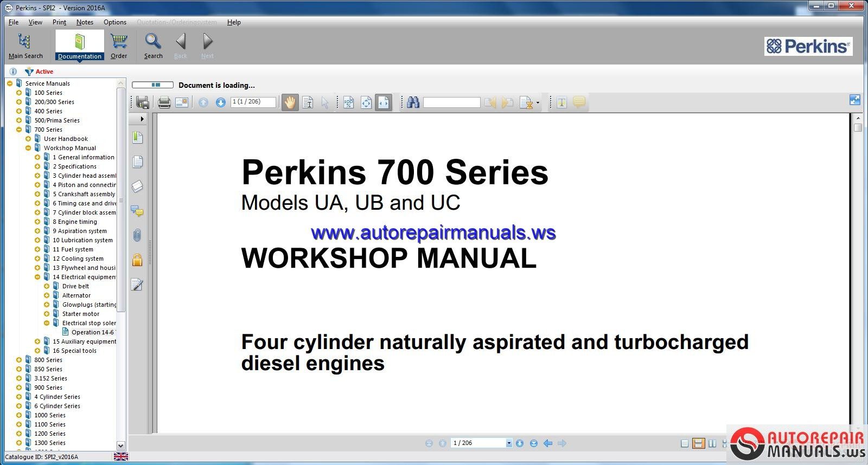This screenshot has width=868, height=465.
Task: Open the Options menu
Action: tap(115, 22)
